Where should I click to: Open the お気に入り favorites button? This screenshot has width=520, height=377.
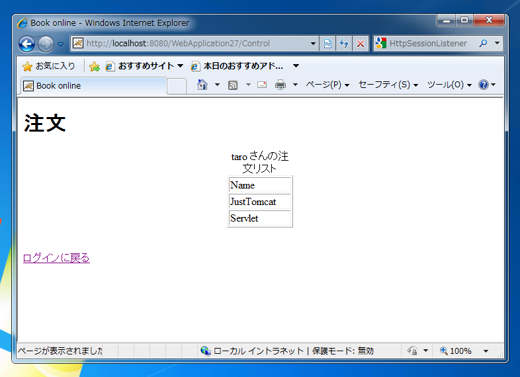tap(49, 66)
